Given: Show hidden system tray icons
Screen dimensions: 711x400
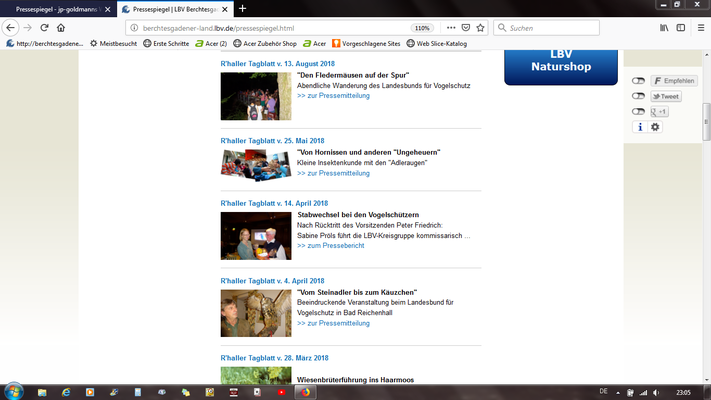Looking at the screenshot, I should pyautogui.click(x=618, y=393).
